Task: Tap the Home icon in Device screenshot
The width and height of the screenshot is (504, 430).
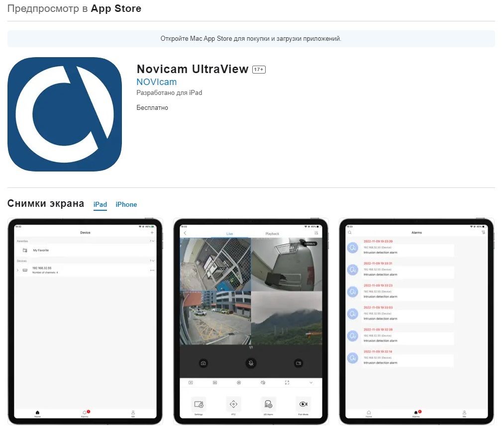Action: [x=38, y=413]
